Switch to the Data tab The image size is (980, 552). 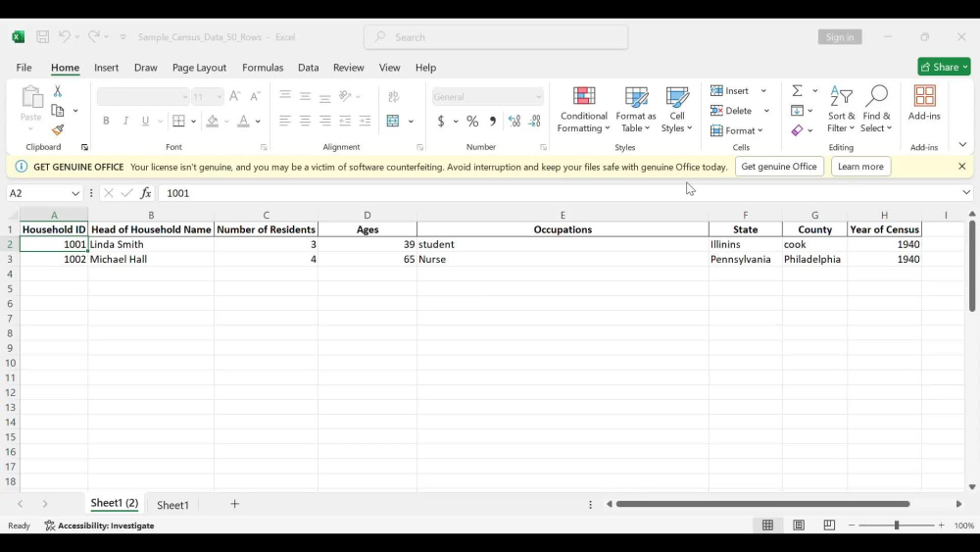pos(308,68)
